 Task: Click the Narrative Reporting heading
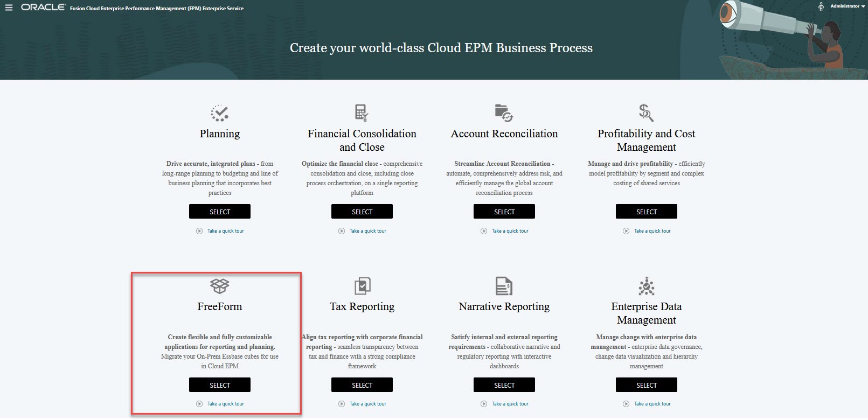tap(504, 306)
